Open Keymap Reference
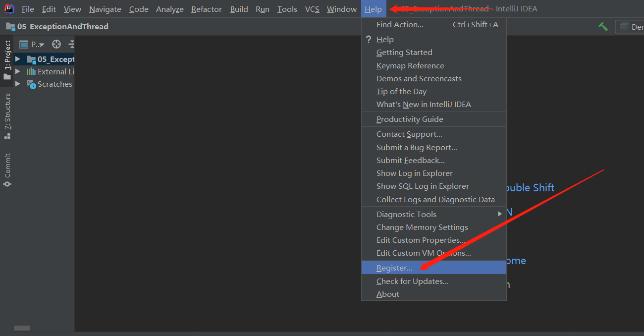The height and width of the screenshot is (336, 644). [x=433, y=65]
